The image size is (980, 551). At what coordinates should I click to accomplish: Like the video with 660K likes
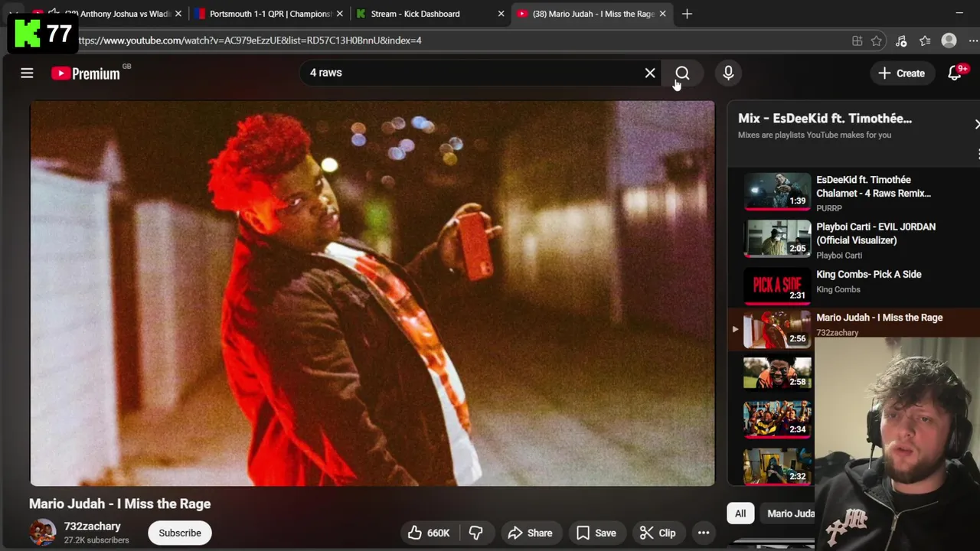[429, 533]
